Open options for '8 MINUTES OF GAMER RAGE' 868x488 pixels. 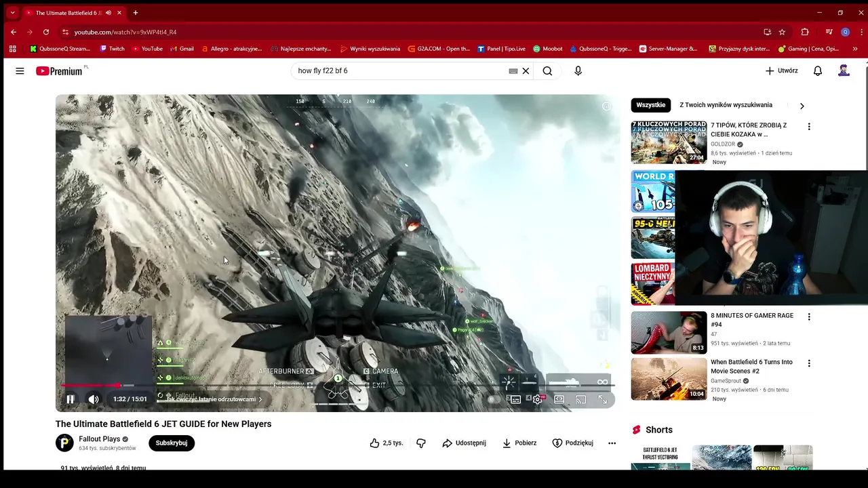pyautogui.click(x=808, y=317)
